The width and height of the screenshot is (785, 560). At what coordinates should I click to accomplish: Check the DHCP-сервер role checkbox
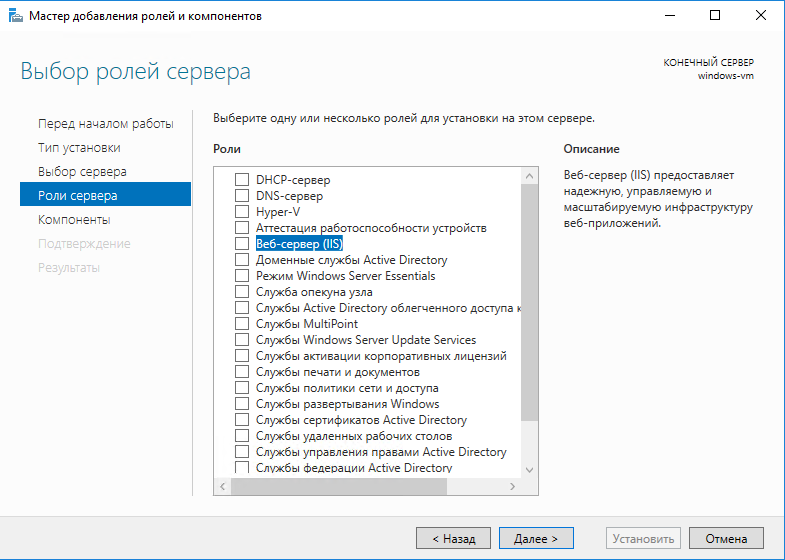coord(242,180)
